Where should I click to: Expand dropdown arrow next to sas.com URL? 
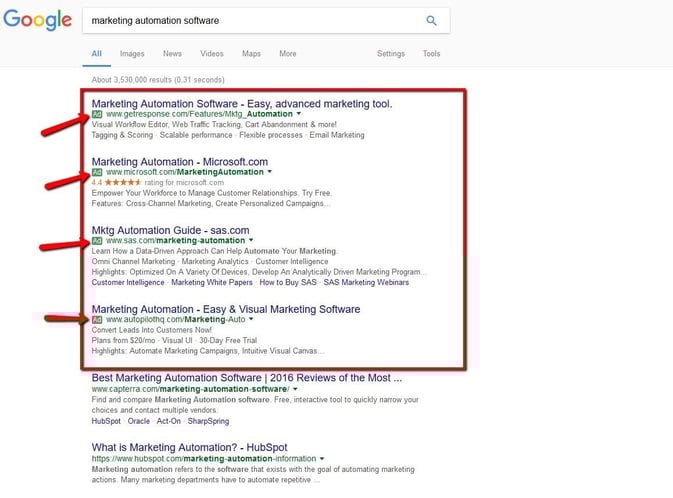click(x=251, y=240)
